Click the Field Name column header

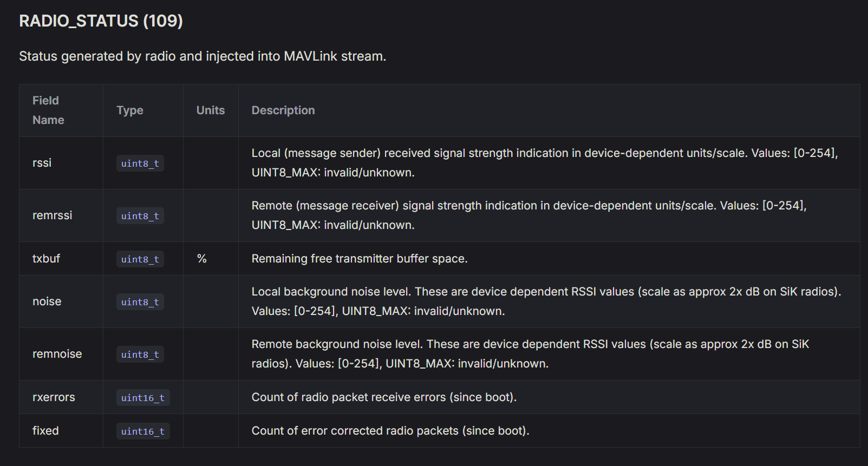click(x=48, y=110)
